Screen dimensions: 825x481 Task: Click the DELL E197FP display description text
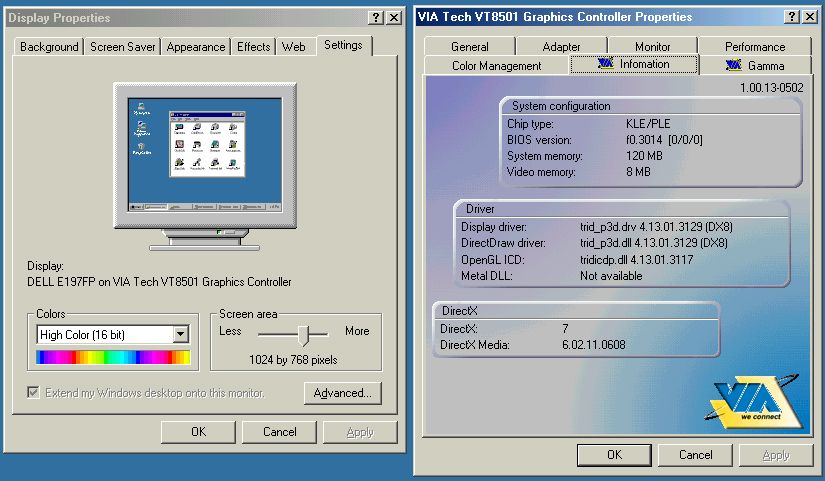[159, 282]
